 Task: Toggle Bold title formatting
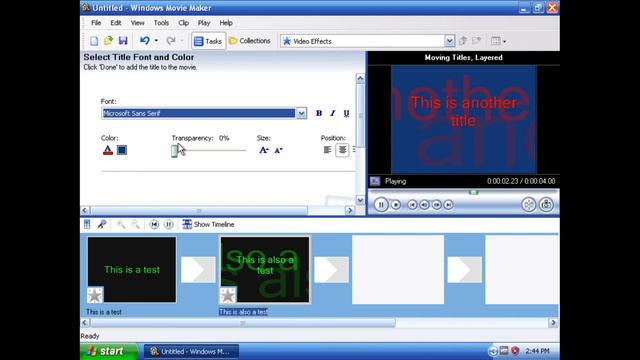(319, 113)
